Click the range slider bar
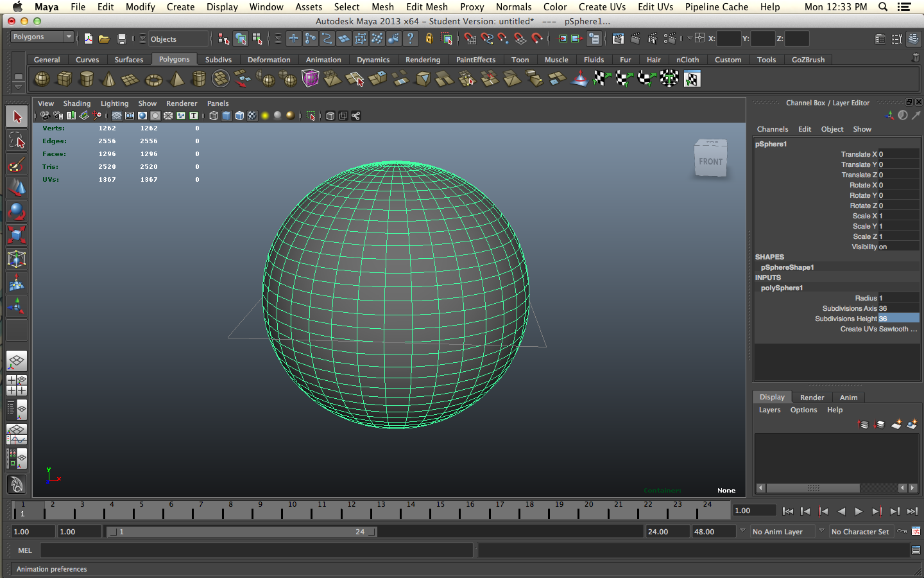 (241, 532)
